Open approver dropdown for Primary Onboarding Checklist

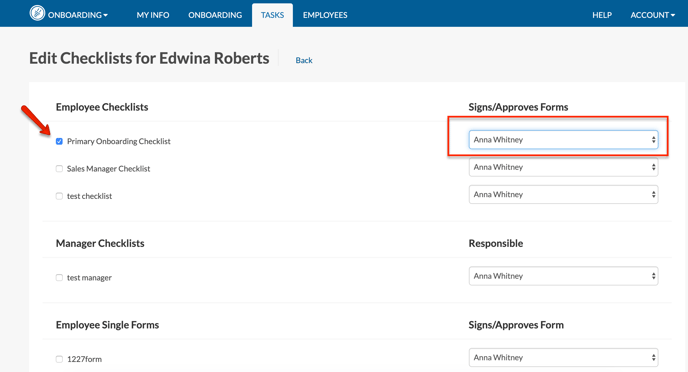pyautogui.click(x=563, y=140)
